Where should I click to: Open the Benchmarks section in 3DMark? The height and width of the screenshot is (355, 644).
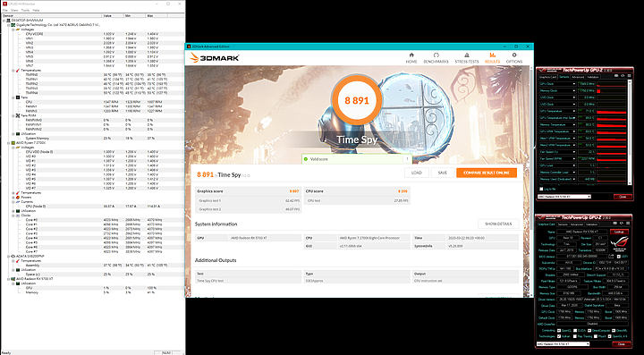(x=436, y=58)
